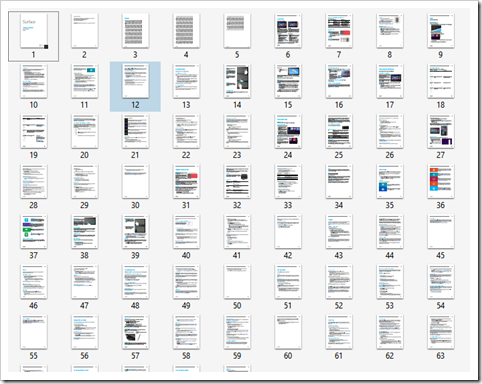Pick page 22 thumbnail
Viewport: 482px width, 384px height.
click(x=186, y=131)
